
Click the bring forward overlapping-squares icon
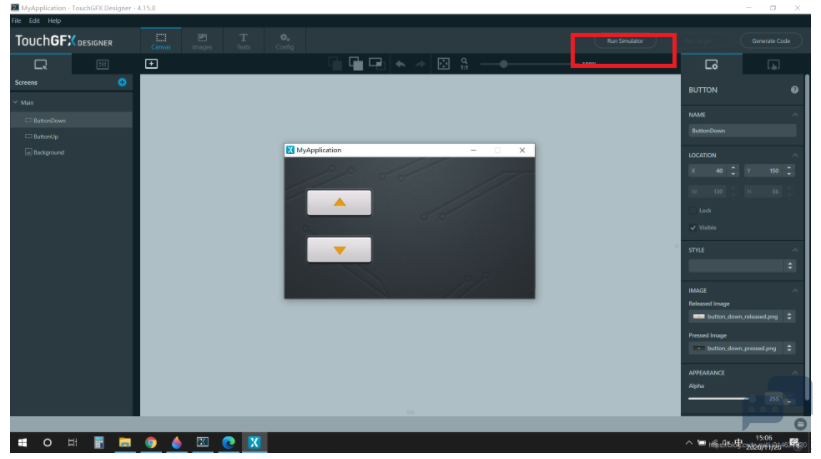tap(356, 64)
